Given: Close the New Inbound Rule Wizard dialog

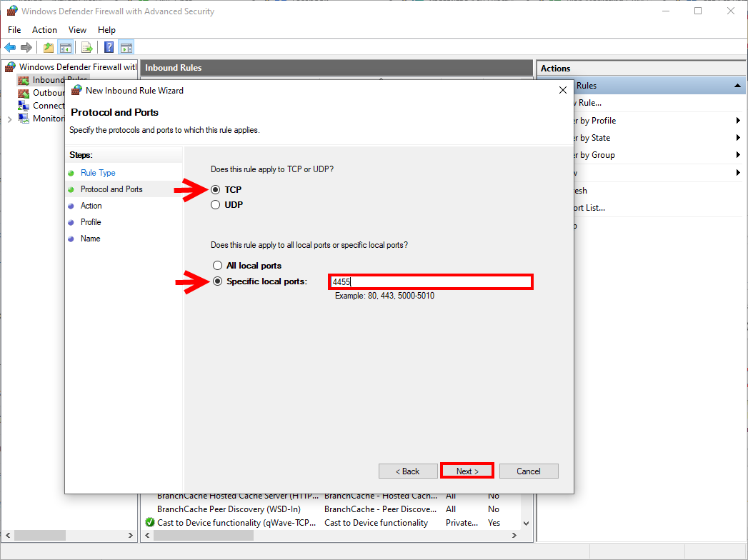Looking at the screenshot, I should (x=563, y=90).
